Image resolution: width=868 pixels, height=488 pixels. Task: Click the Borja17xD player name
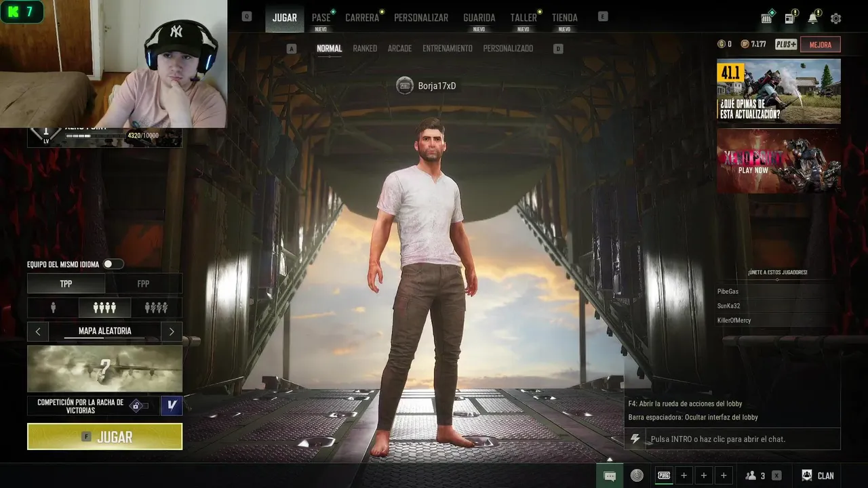pyautogui.click(x=437, y=86)
